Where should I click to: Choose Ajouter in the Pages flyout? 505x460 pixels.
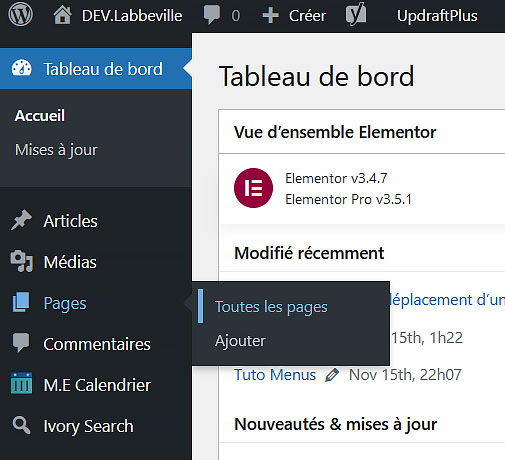point(240,341)
